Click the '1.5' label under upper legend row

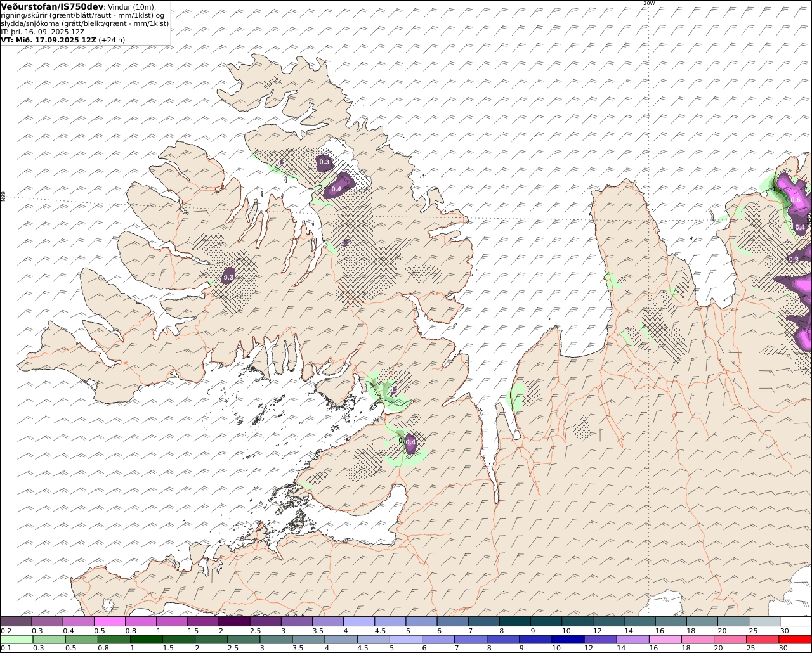tap(193, 631)
